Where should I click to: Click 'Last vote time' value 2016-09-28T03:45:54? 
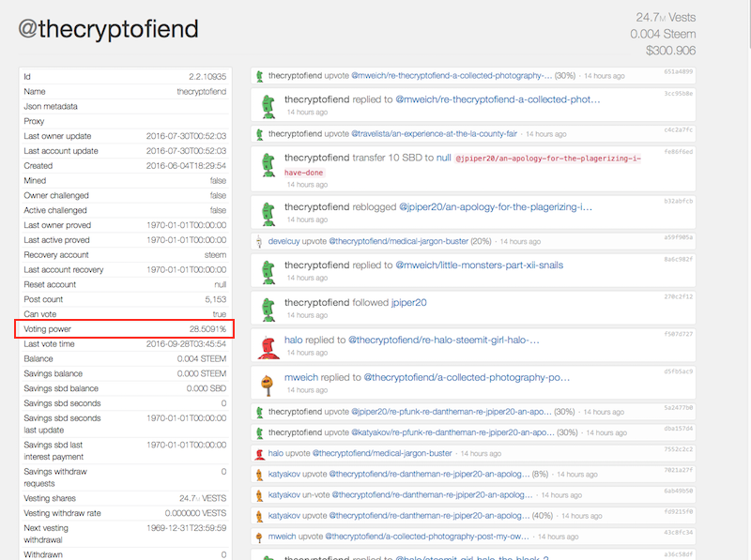tap(186, 344)
